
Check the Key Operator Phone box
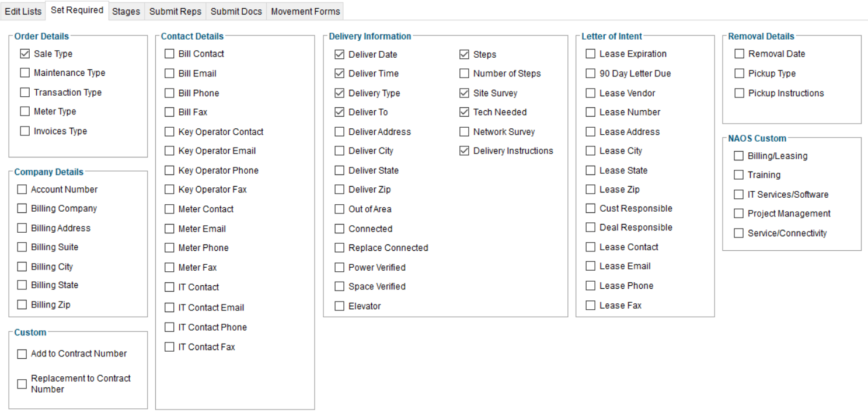click(x=169, y=170)
